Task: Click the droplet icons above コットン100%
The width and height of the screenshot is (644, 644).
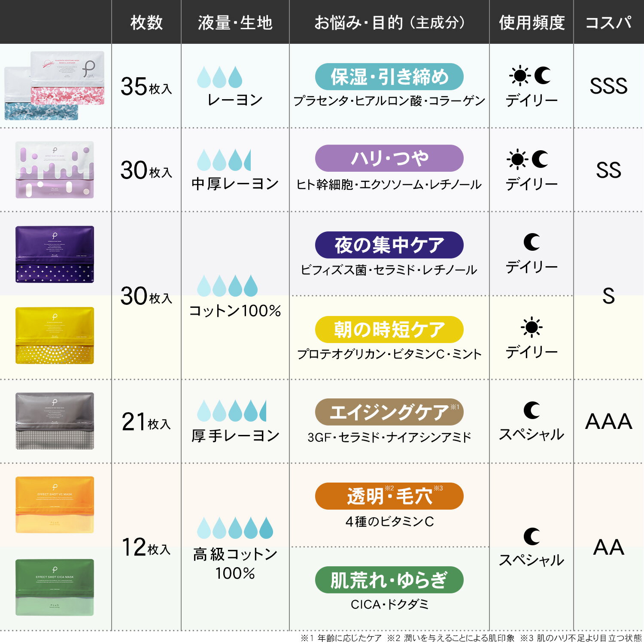Action: point(227,286)
